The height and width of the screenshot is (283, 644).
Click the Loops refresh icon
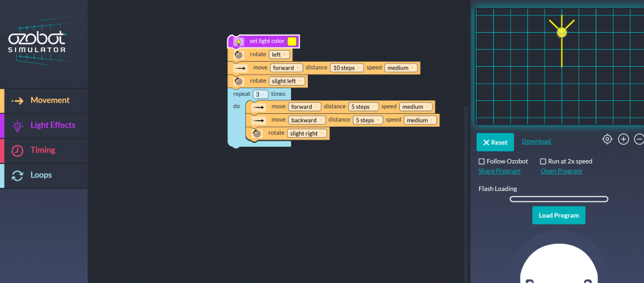coord(17,176)
